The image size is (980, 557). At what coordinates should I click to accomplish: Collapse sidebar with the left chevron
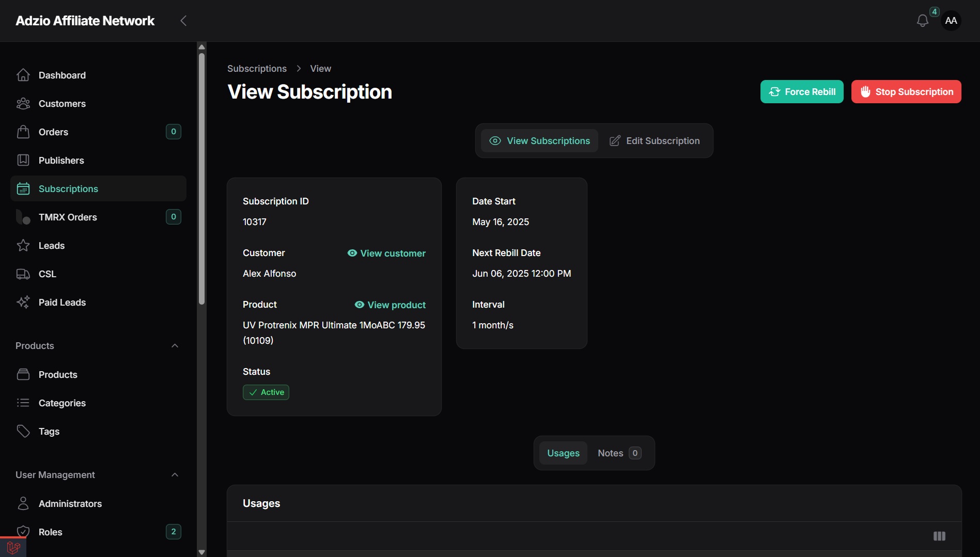[x=183, y=21]
